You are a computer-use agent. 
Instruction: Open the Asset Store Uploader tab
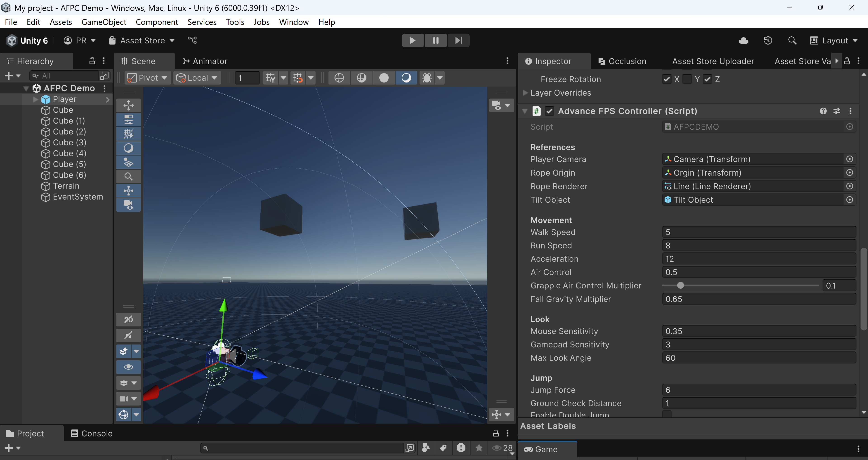point(713,61)
